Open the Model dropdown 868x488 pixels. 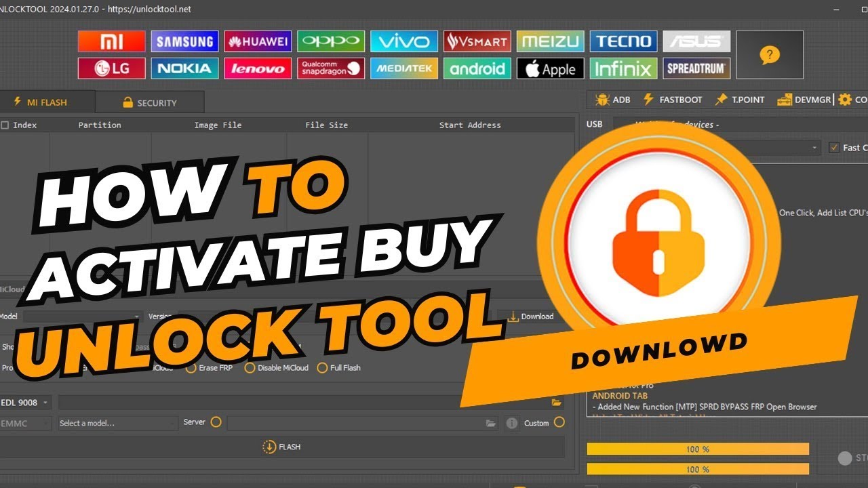tap(82, 317)
